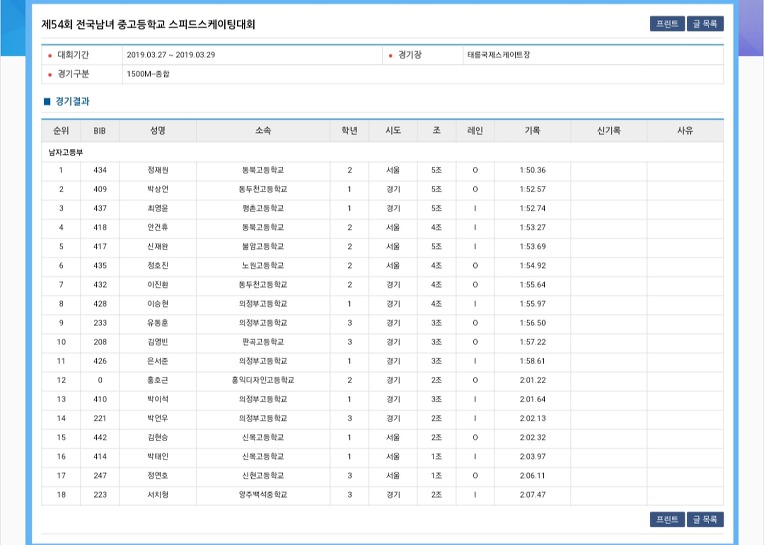Click the venue name 태릉국제스케이트장
The width and height of the screenshot is (764, 545).
(498, 55)
